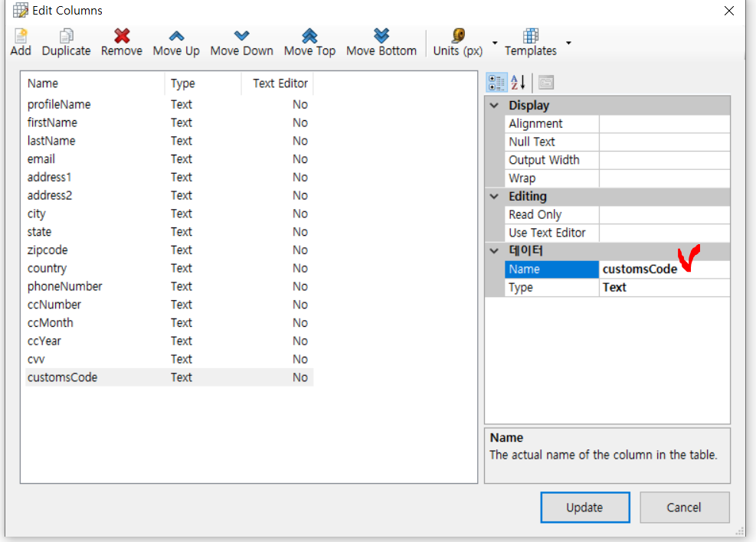Screen dimensions: 756x542
Task: Switch property grid to categorized view
Action: [x=496, y=83]
